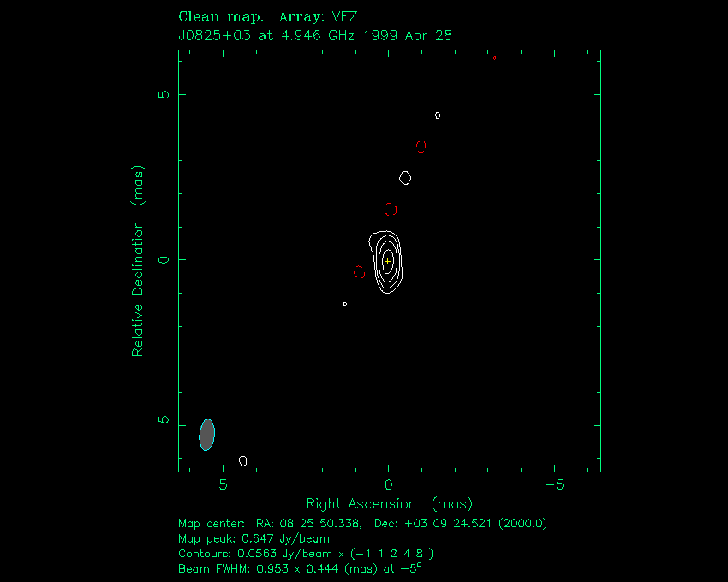
Task: Click the right ascension tick label "0"
Action: click(389, 485)
